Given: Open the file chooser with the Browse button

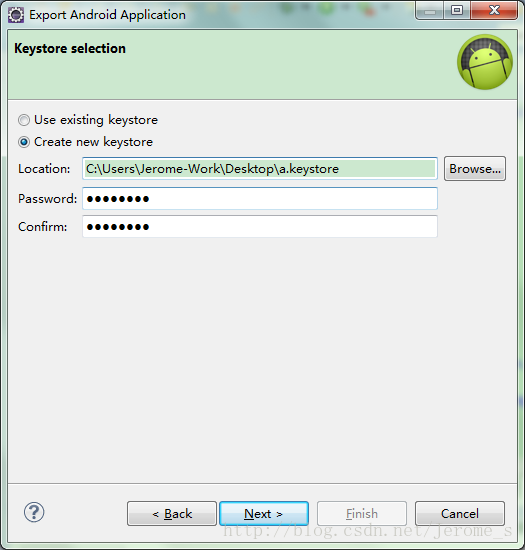Looking at the screenshot, I should click(475, 169).
